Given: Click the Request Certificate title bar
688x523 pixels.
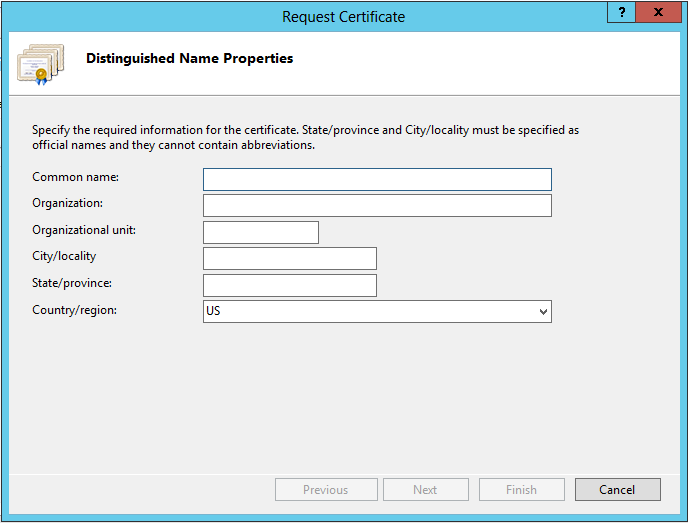Looking at the screenshot, I should coord(343,16).
